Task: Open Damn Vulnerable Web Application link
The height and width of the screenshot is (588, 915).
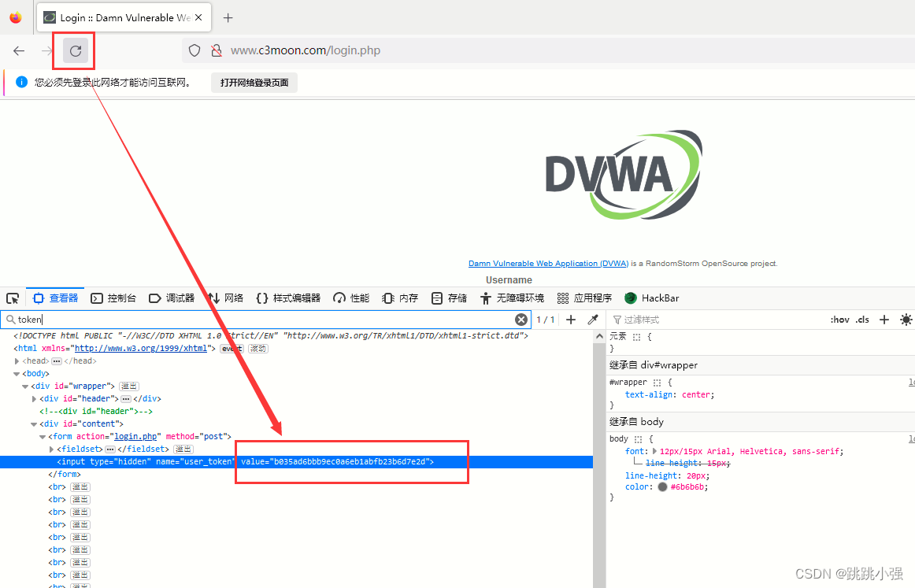Action: (548, 264)
